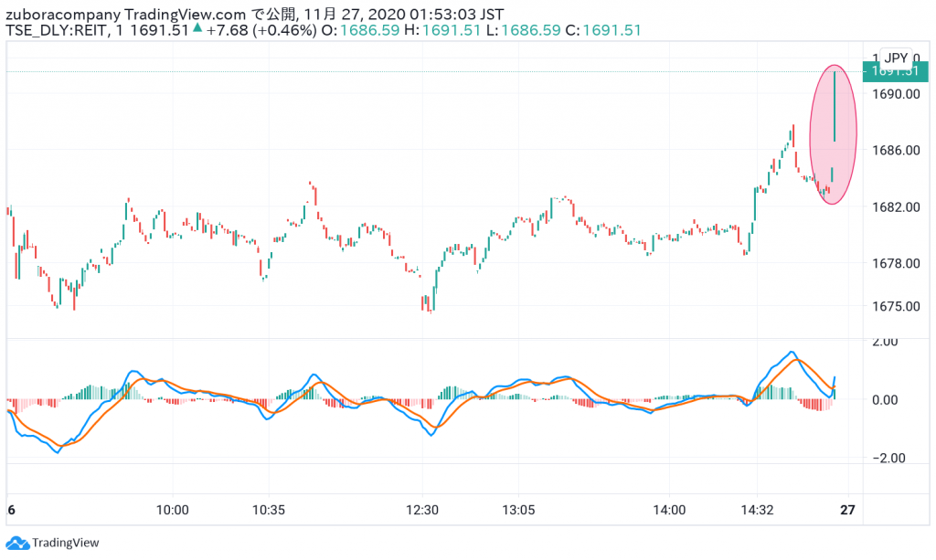Open the JPY currency label
Image resolution: width=936 pixels, height=560 pixels.
(x=896, y=58)
